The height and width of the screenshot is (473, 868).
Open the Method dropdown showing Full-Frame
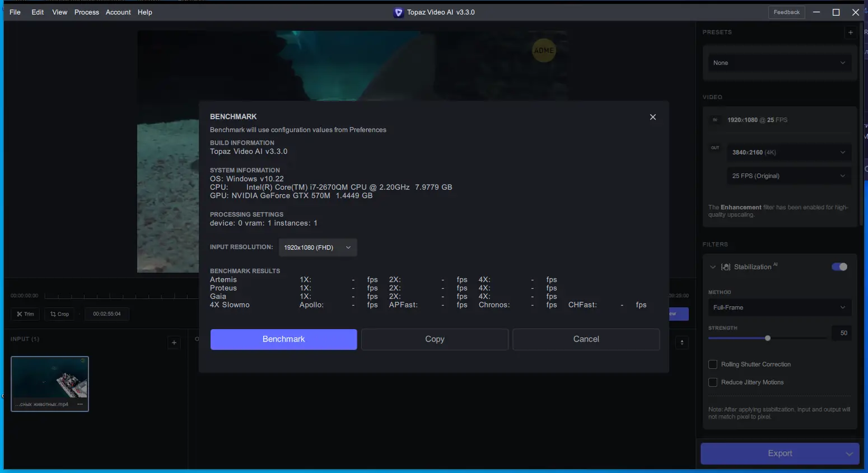click(780, 307)
